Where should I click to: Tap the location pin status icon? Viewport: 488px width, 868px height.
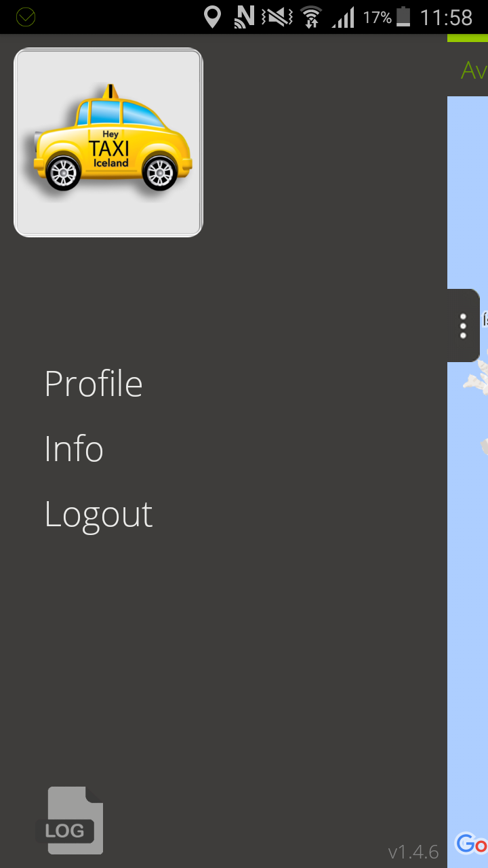[213, 17]
